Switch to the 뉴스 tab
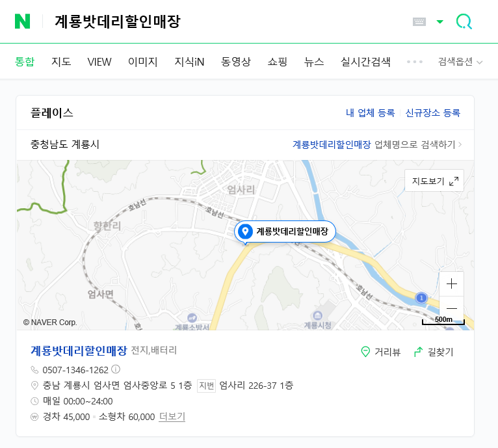The width and height of the screenshot is (498, 448). point(314,62)
